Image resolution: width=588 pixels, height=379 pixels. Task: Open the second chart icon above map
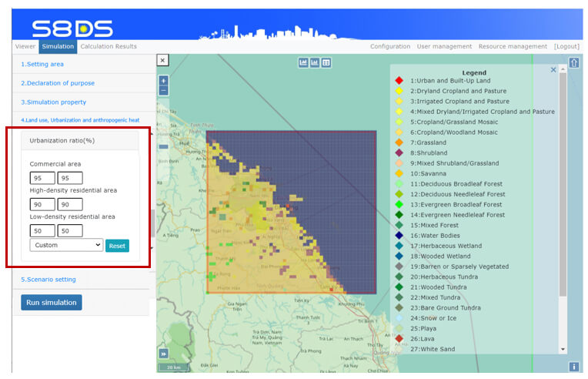point(315,62)
